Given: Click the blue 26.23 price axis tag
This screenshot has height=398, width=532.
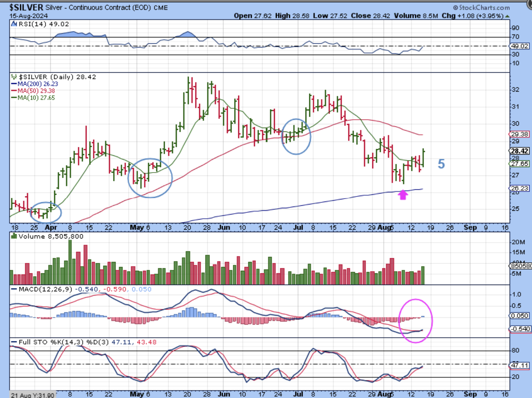Looking at the screenshot, I should (x=519, y=189).
